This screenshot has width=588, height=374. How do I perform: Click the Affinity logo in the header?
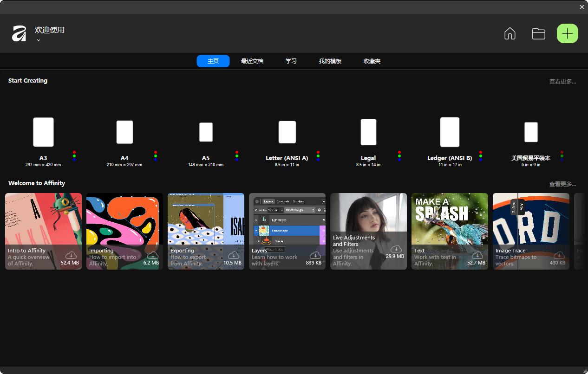pos(19,33)
